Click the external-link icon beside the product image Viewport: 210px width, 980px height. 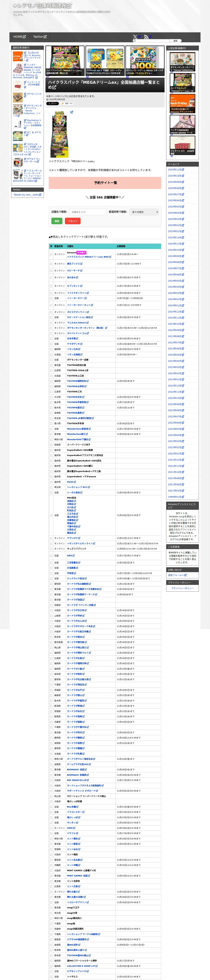click(72, 112)
